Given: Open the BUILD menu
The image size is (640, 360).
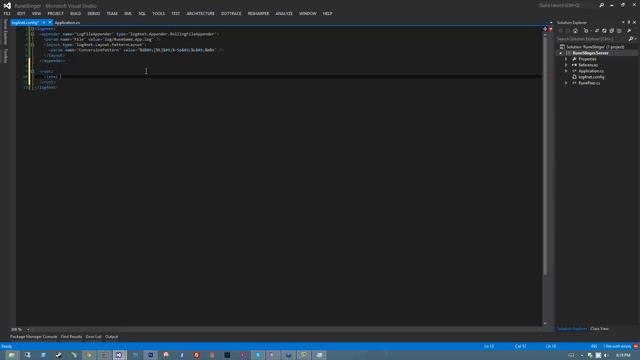Looking at the screenshot, I should (76, 13).
